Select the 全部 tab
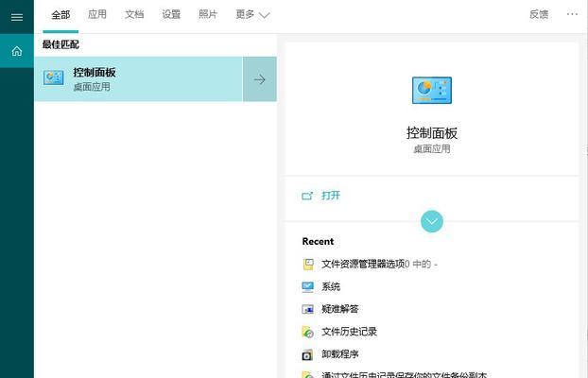This screenshot has height=378, width=588. 61,14
